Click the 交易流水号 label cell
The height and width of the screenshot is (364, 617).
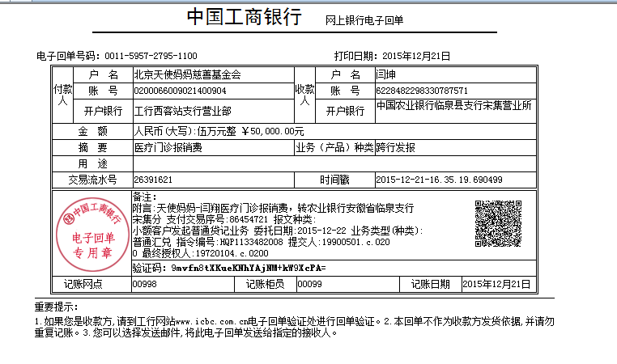pyautogui.click(x=92, y=180)
